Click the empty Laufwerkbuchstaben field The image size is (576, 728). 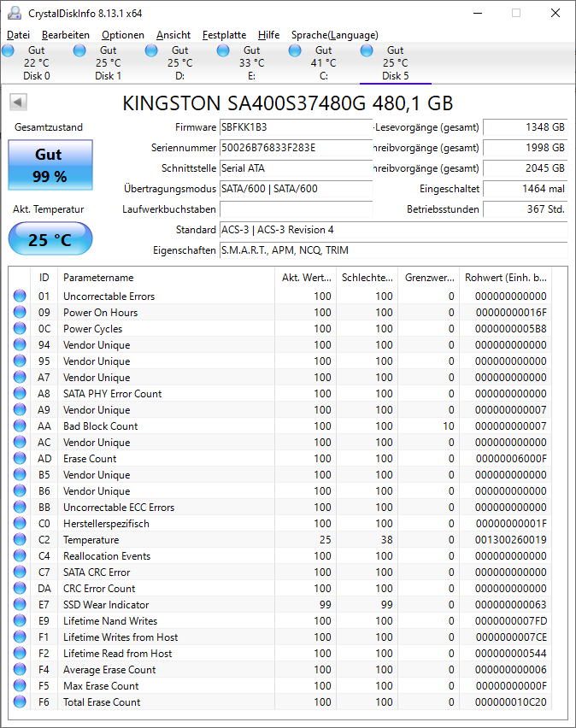[x=297, y=209]
